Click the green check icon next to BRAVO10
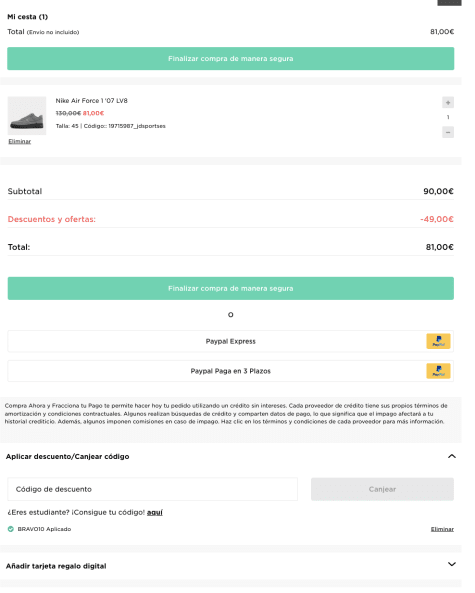 (11, 529)
